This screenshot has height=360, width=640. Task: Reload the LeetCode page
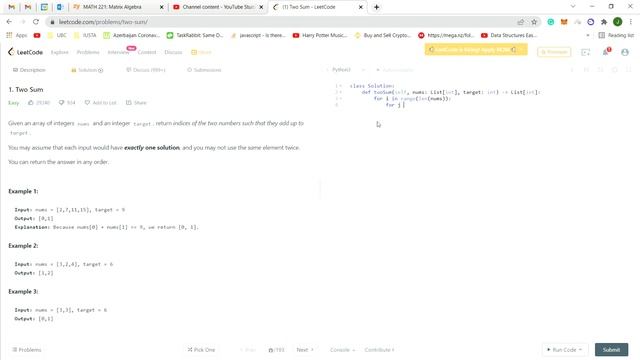coord(36,22)
